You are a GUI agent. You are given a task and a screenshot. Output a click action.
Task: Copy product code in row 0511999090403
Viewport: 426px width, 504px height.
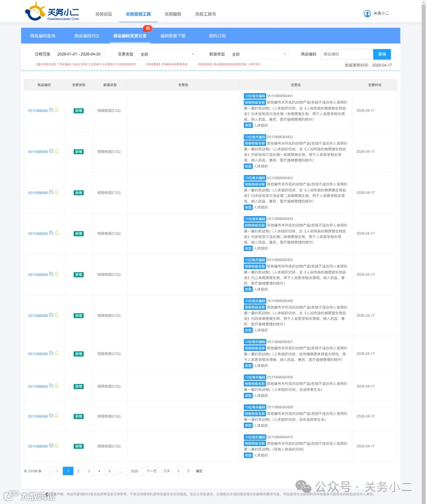tap(51, 192)
